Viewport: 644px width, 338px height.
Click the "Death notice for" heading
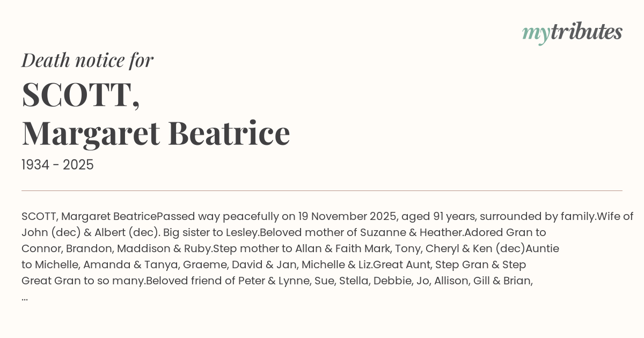(x=87, y=60)
